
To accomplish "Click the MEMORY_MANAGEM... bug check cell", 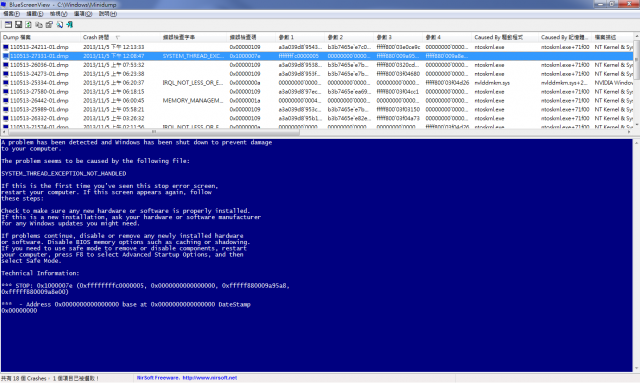I will pyautogui.click(x=193, y=100).
